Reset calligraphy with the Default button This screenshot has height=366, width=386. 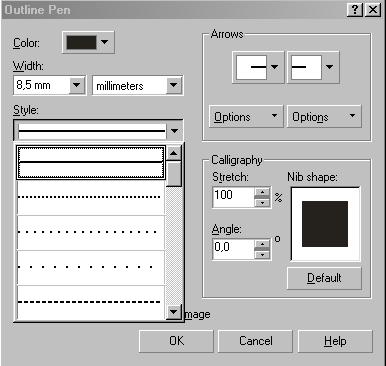(x=324, y=278)
